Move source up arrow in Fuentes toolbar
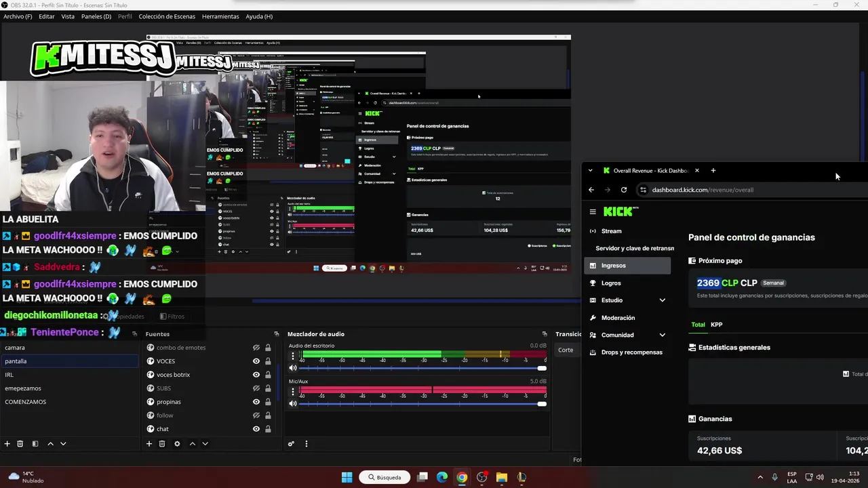Viewport: 868px width, 488px height. pos(193,444)
